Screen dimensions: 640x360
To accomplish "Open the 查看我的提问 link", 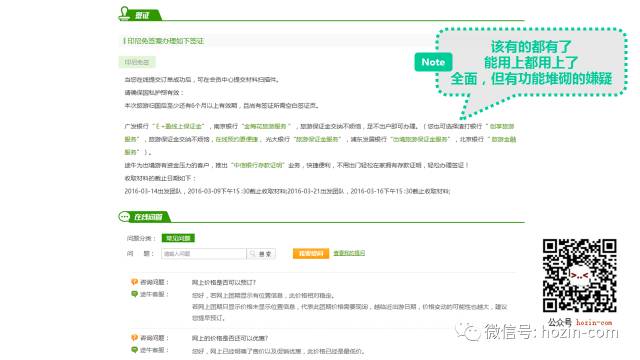I will click(349, 253).
